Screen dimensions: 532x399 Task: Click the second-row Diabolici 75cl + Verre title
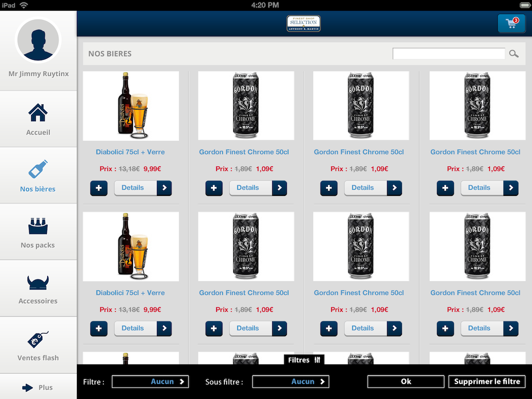point(130,293)
